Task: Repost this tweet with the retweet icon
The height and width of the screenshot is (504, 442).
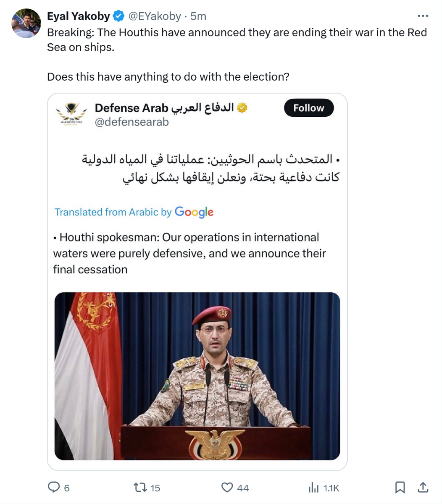Action: [139, 487]
